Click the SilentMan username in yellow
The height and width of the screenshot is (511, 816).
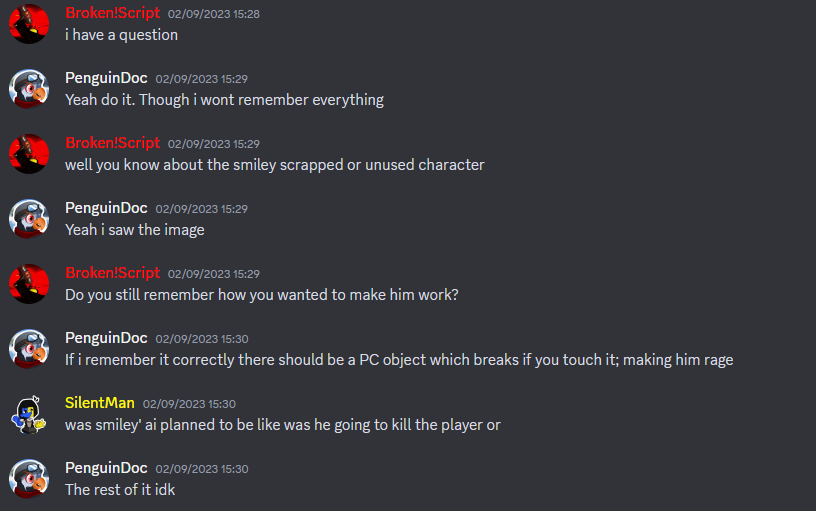click(x=100, y=403)
